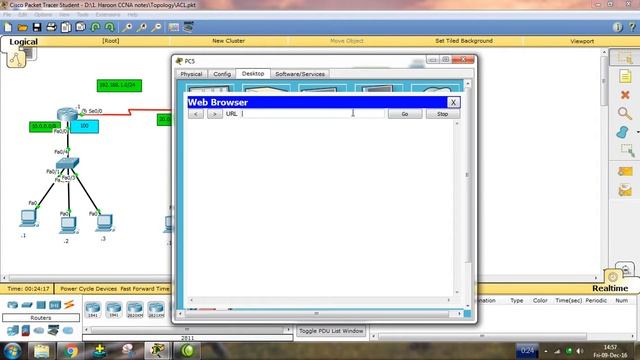Select the Add Complex PDU envelope tool
This screenshot has height=360, width=640.
625,191
